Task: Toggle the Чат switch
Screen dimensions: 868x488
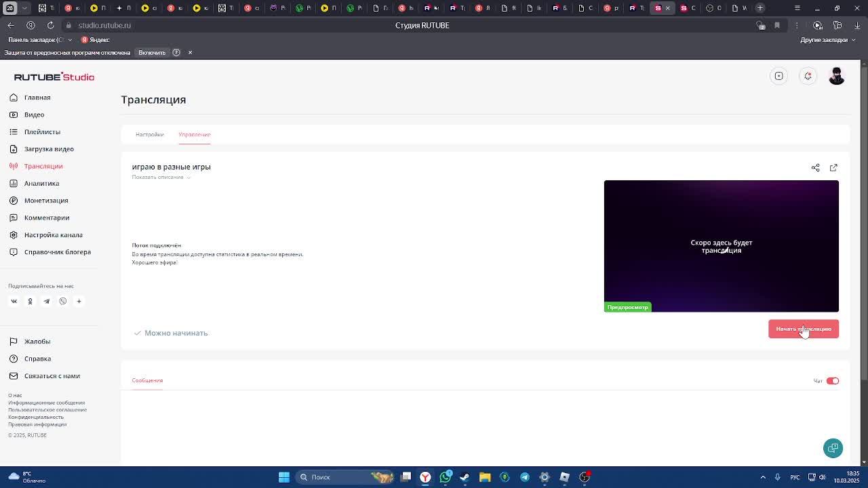Action: point(833,381)
